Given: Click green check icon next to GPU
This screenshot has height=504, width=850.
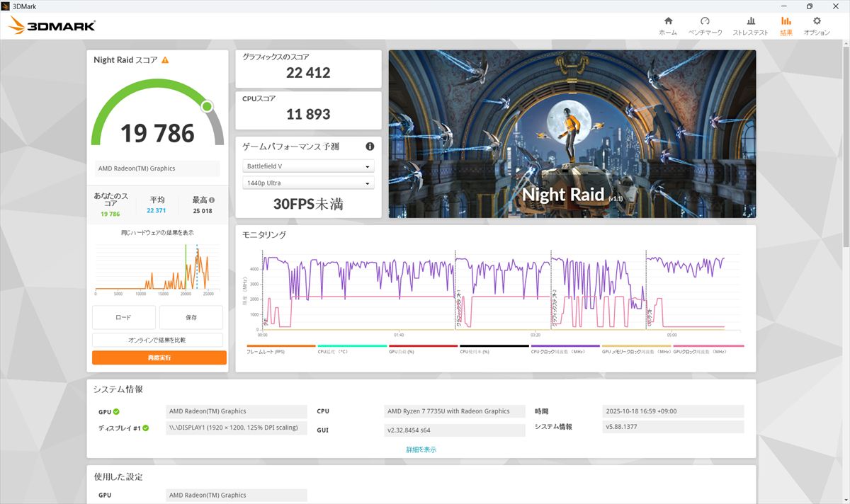Looking at the screenshot, I should 116,411.
